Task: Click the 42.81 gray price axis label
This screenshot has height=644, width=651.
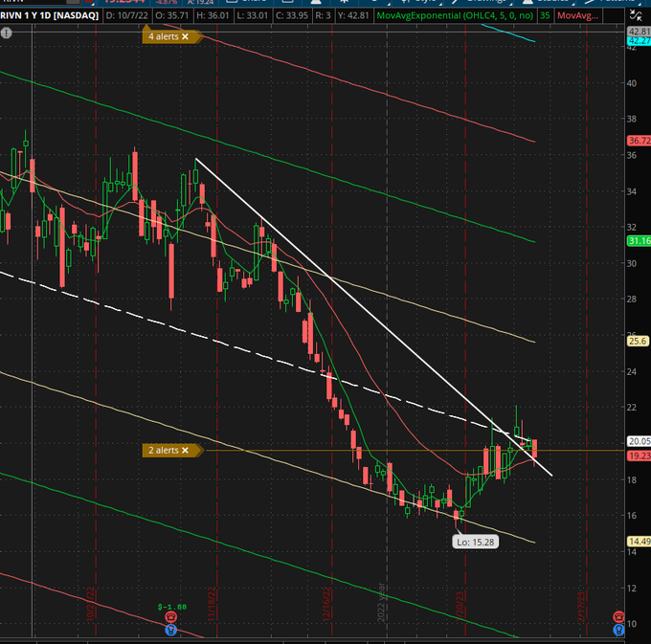Action: point(639,32)
